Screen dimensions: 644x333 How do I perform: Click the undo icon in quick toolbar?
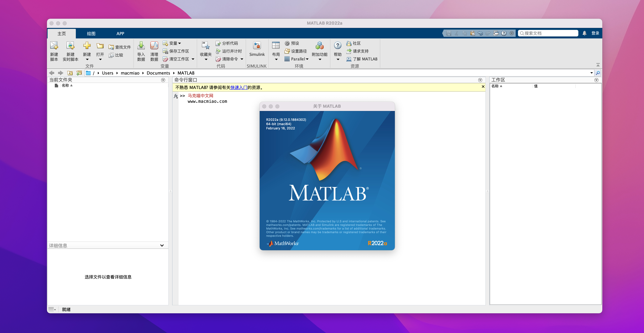pos(480,33)
